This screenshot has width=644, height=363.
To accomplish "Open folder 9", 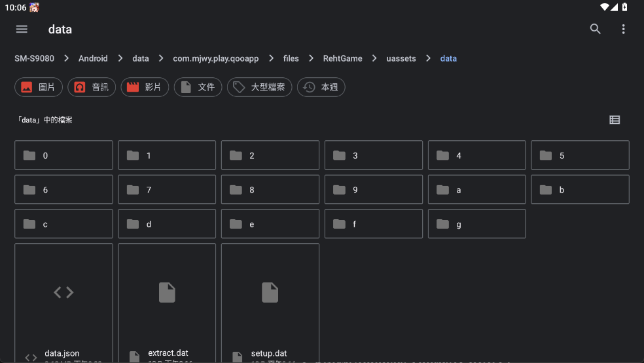I will [373, 189].
